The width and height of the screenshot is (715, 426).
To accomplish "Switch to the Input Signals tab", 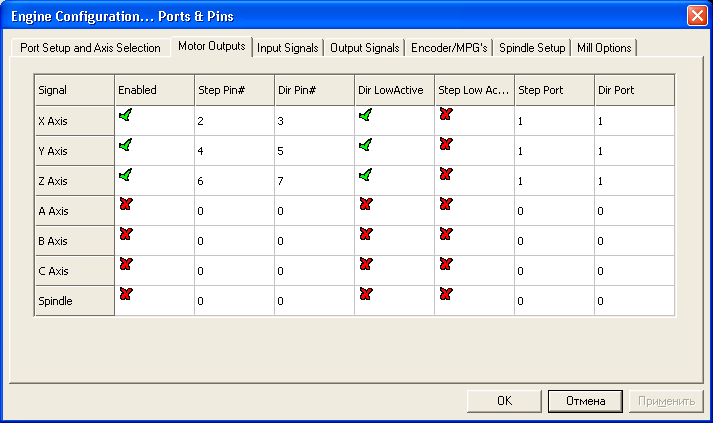I will point(288,48).
